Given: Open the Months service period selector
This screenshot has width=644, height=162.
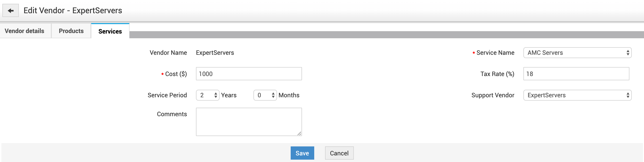Looking at the screenshot, I should 262,95.
